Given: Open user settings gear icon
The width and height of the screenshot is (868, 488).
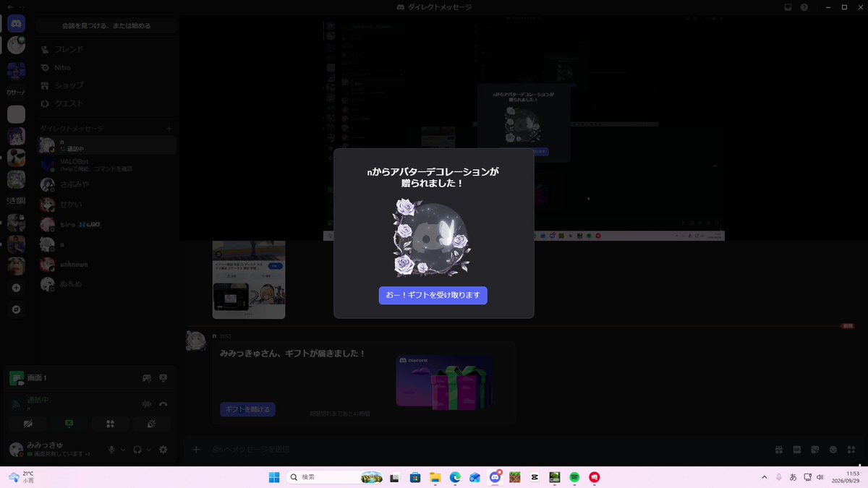Looking at the screenshot, I should point(163,450).
